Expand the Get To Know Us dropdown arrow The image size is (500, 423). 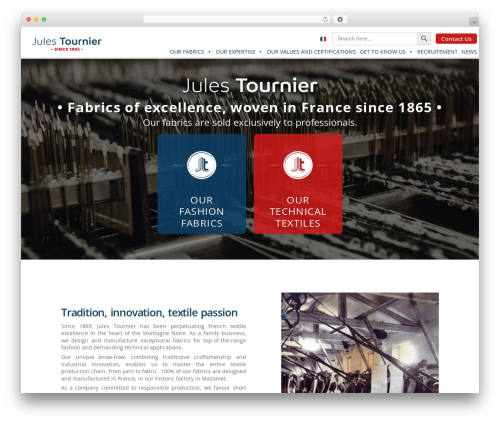[x=411, y=52]
